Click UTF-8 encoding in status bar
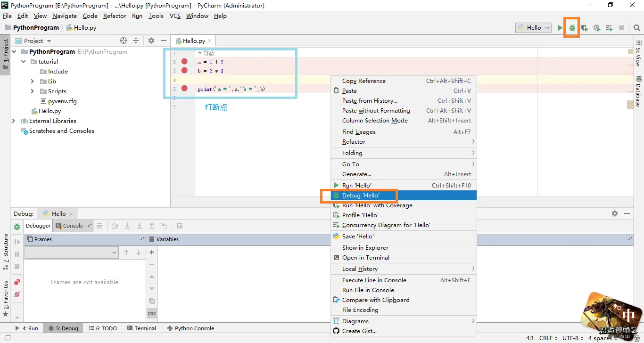Viewport: 644px width, 343px height. 572,338
